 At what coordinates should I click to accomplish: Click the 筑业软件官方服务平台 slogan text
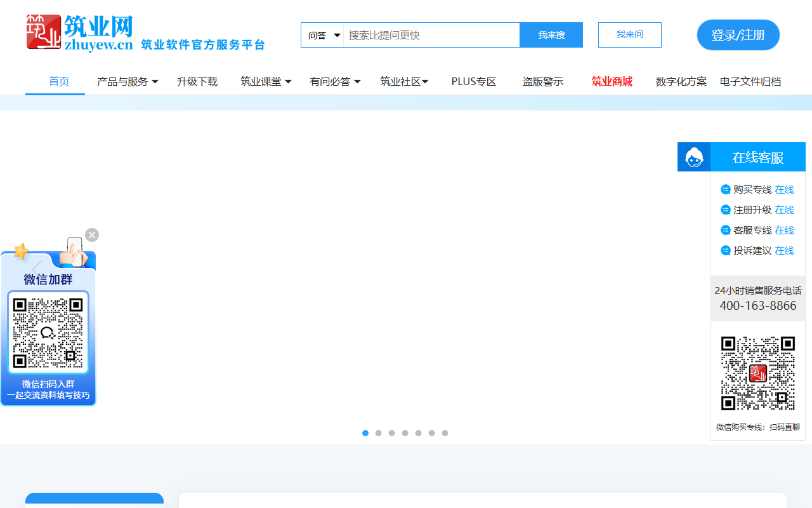point(203,44)
